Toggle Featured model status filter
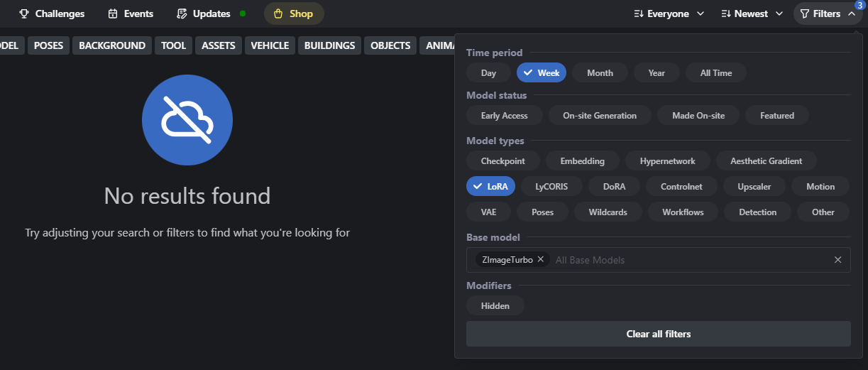 (x=777, y=115)
